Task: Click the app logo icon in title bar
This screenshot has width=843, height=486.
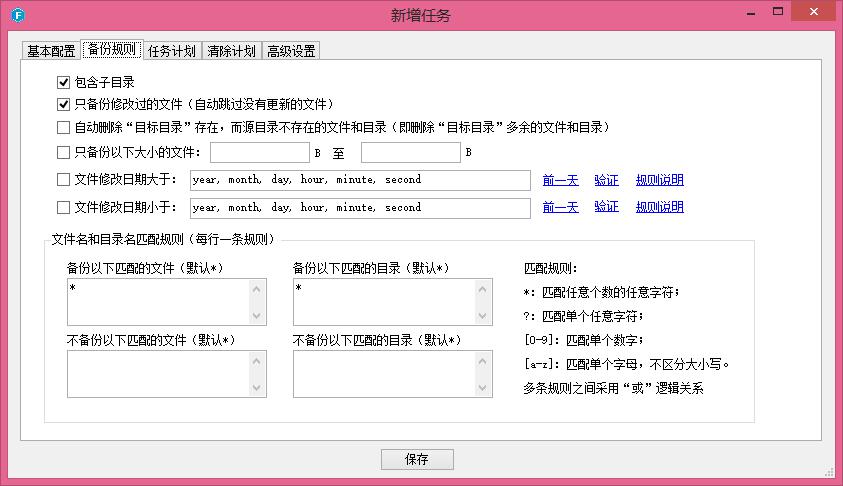Action: [18, 15]
